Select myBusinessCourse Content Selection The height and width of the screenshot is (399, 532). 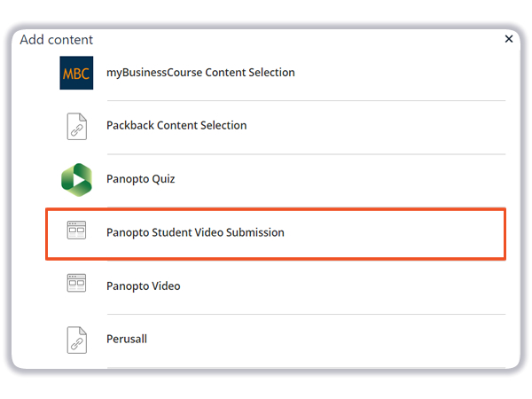tap(200, 73)
